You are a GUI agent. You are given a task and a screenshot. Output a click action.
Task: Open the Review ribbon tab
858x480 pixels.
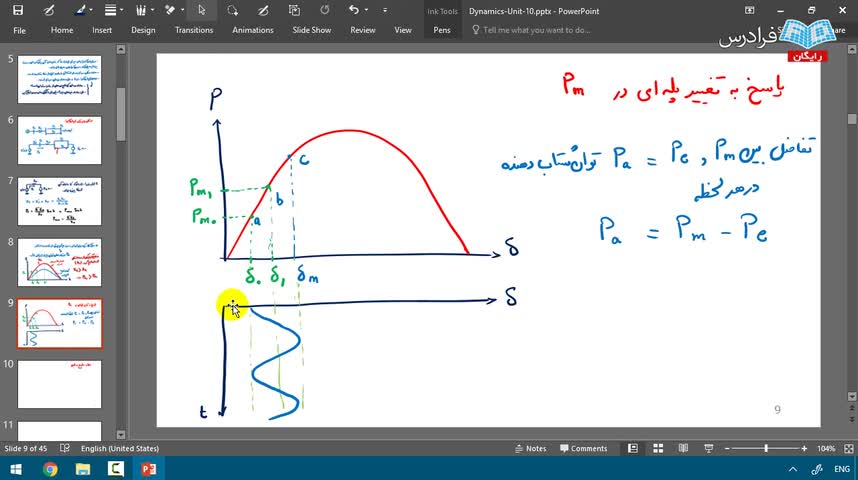[x=362, y=30]
